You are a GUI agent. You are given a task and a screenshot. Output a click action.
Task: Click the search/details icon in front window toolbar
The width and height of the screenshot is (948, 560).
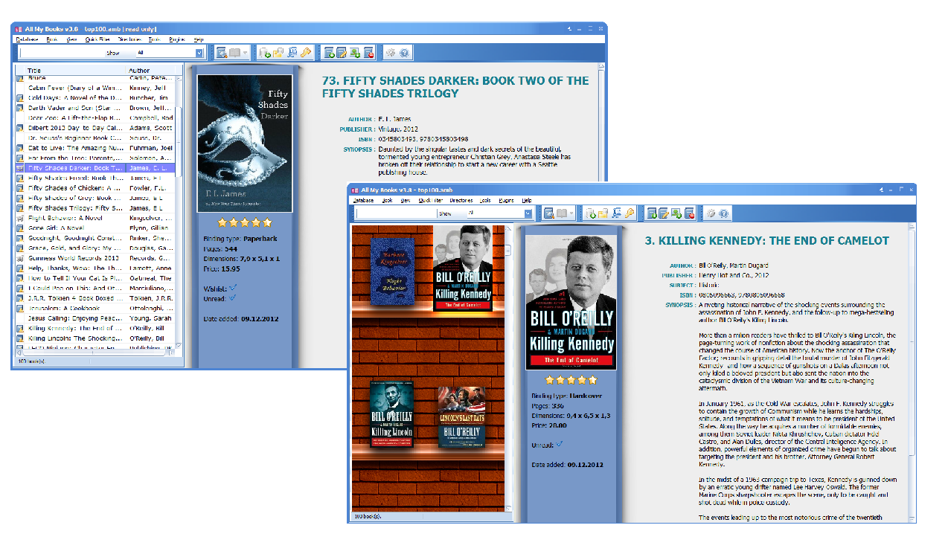coord(549,213)
